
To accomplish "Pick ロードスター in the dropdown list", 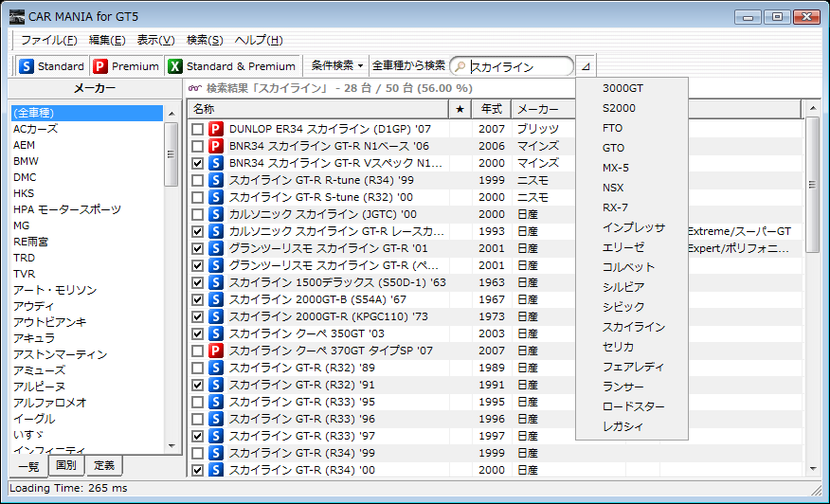I will [632, 406].
